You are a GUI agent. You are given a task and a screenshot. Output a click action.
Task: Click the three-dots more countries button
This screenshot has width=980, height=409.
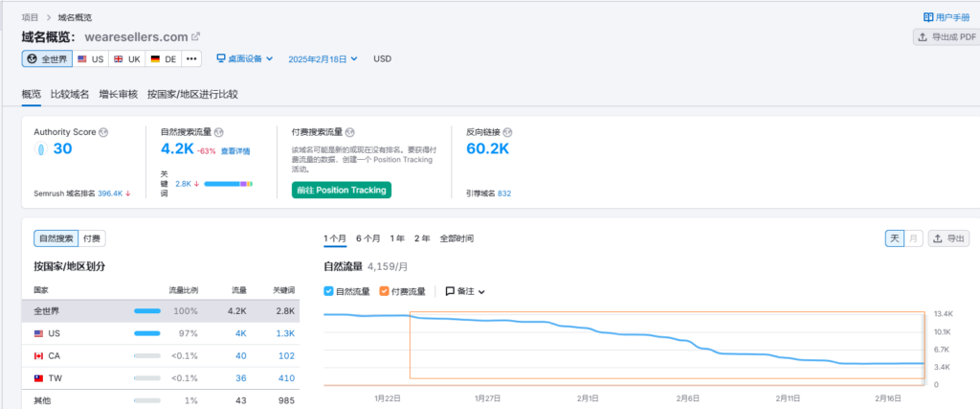tap(191, 59)
